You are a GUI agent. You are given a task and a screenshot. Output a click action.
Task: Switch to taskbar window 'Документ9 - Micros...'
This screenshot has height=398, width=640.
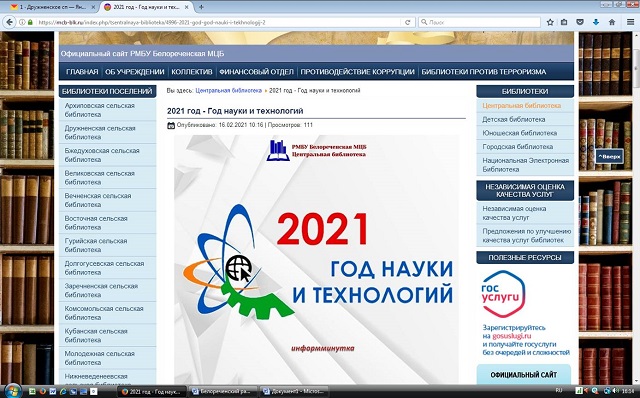click(294, 391)
